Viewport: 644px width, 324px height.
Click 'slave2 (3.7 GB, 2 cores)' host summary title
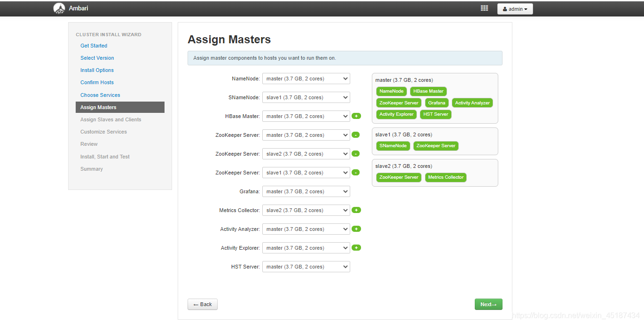coord(404,166)
